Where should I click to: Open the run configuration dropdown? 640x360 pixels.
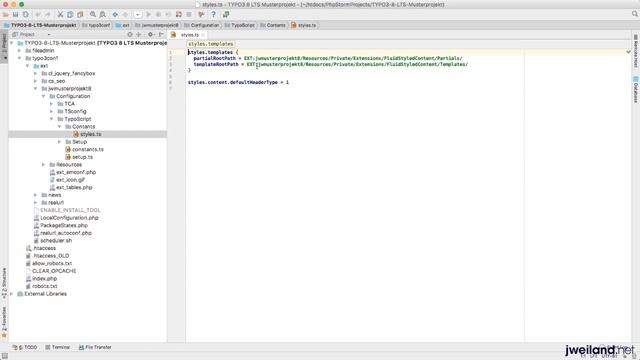(138, 14)
